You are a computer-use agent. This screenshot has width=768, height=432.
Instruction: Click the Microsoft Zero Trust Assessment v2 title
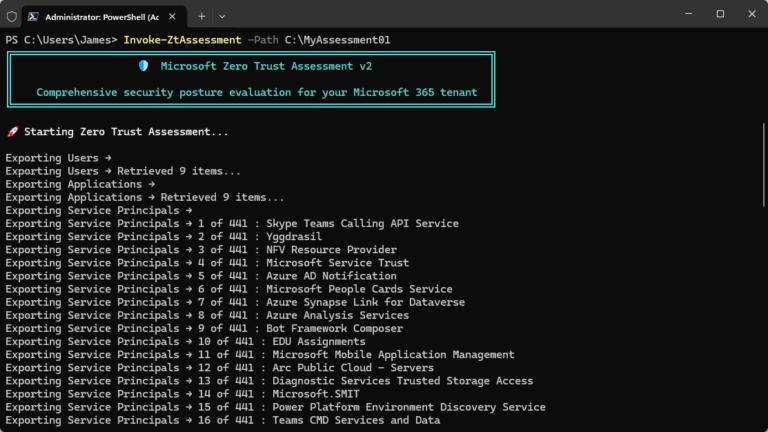tap(266, 66)
